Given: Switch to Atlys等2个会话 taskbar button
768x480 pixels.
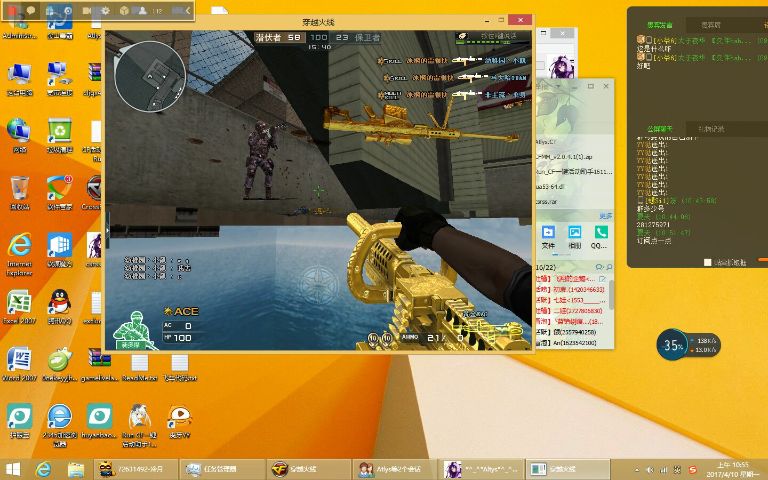Looking at the screenshot, I should tap(396, 469).
